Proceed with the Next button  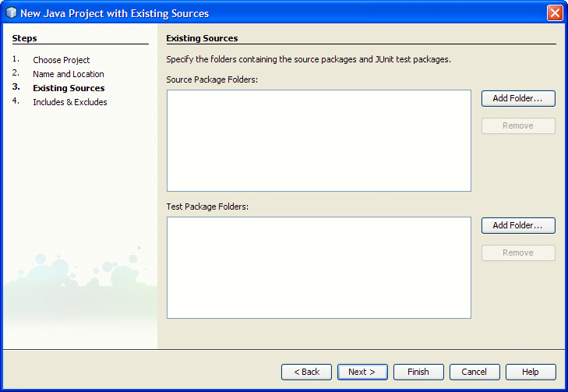tap(362, 372)
